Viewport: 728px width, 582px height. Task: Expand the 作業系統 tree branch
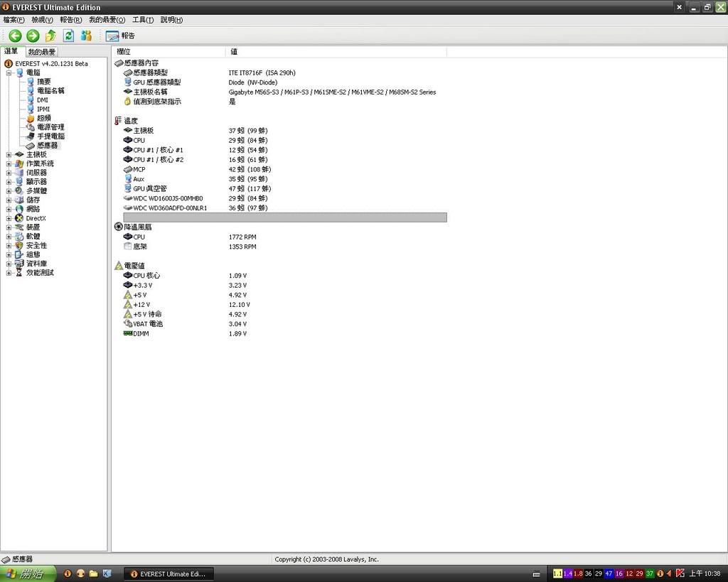pyautogui.click(x=9, y=164)
